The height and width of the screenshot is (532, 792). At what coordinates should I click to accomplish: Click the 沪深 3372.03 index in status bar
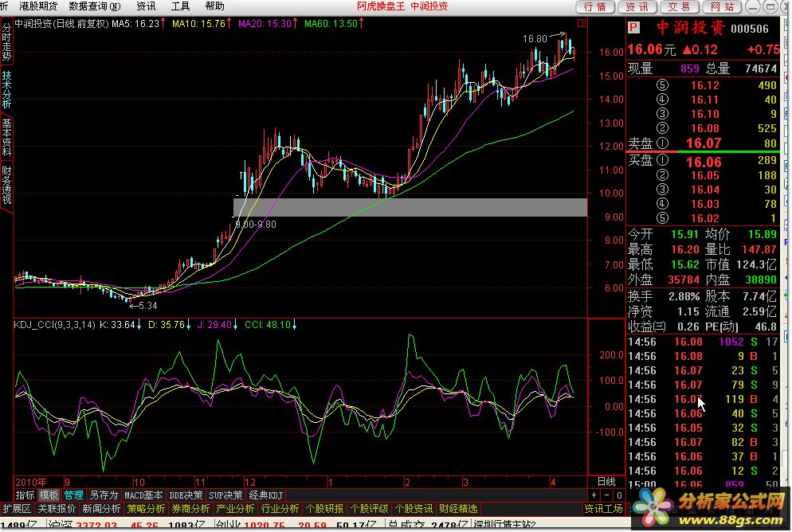pyautogui.click(x=83, y=524)
